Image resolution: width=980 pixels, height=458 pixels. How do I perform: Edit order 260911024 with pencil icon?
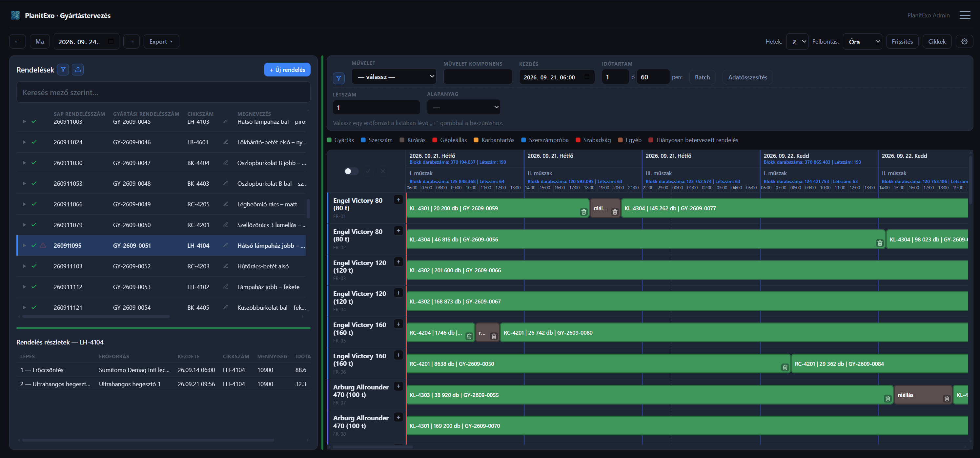point(226,142)
